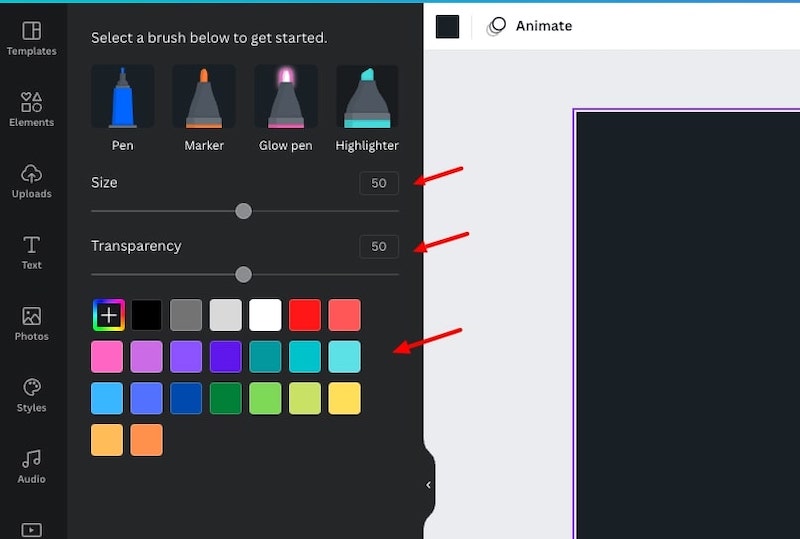Pick the light orange color swatch
800x539 pixels.
tap(107, 440)
